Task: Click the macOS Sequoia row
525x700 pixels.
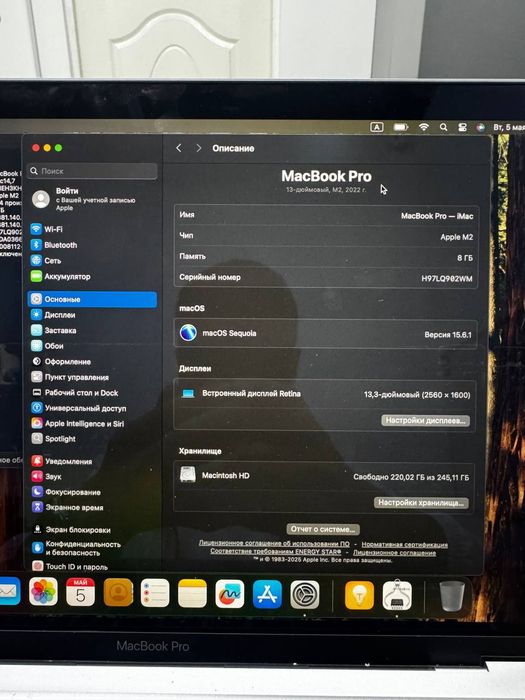Action: (325, 333)
